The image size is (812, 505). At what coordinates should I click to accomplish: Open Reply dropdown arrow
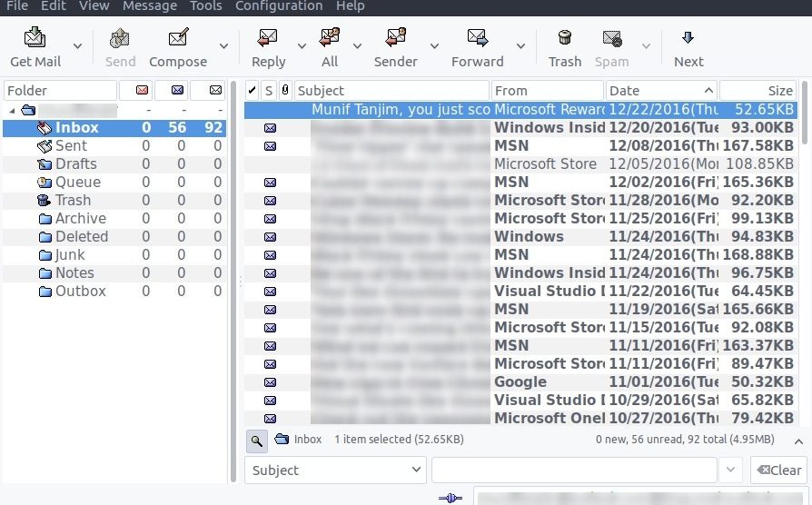pos(302,46)
